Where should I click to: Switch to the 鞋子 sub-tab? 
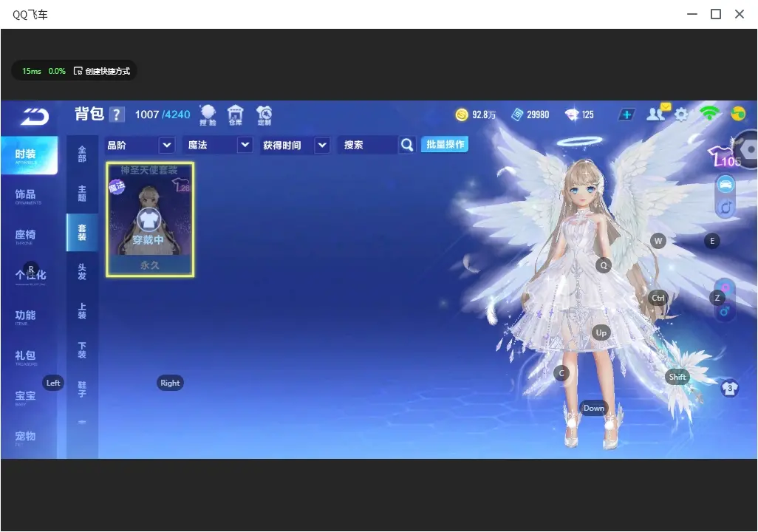point(82,389)
